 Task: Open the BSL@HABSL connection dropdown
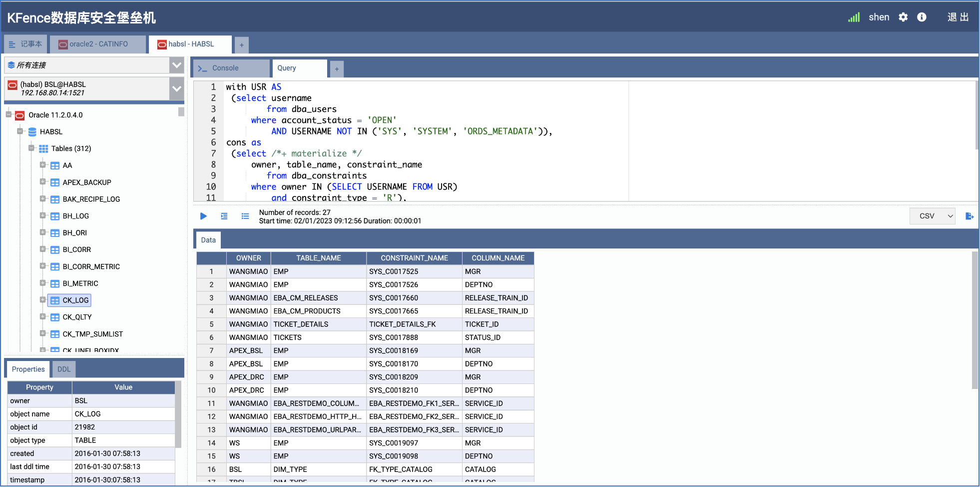click(x=176, y=88)
